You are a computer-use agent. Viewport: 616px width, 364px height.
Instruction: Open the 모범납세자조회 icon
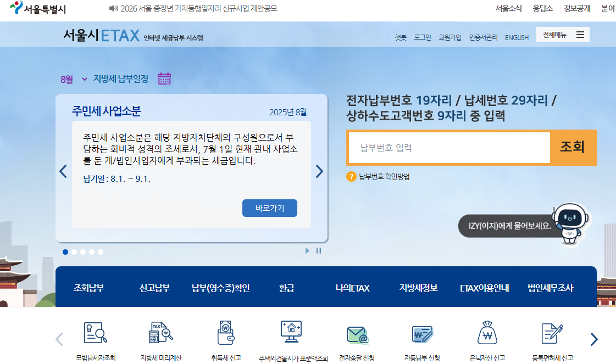point(96,333)
